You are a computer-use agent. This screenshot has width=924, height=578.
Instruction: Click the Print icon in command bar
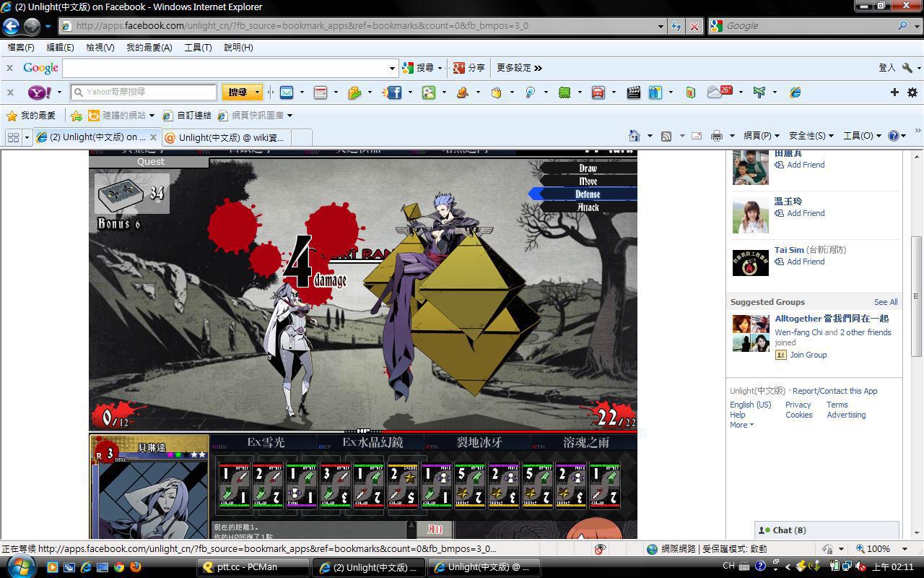pyautogui.click(x=716, y=136)
